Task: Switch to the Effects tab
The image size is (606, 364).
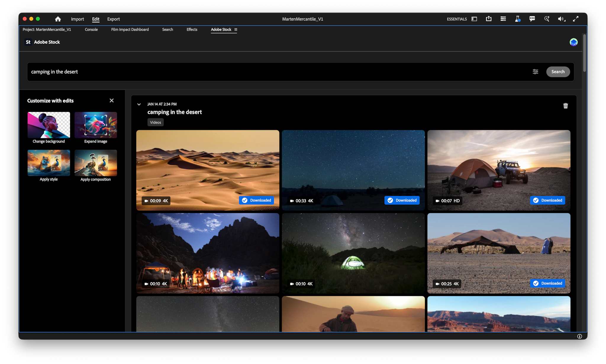Action: tap(192, 30)
